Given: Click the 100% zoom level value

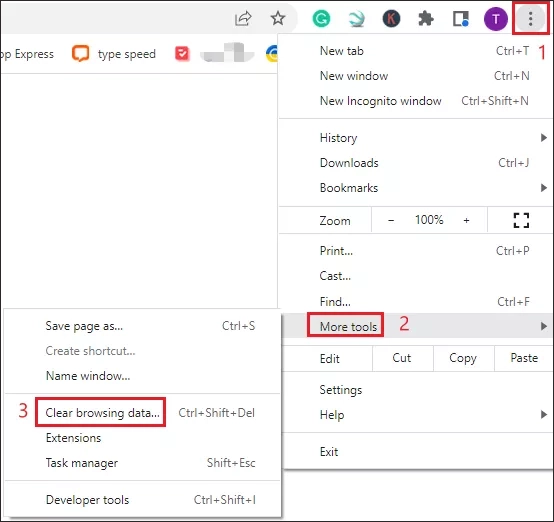Looking at the screenshot, I should pyautogui.click(x=429, y=220).
